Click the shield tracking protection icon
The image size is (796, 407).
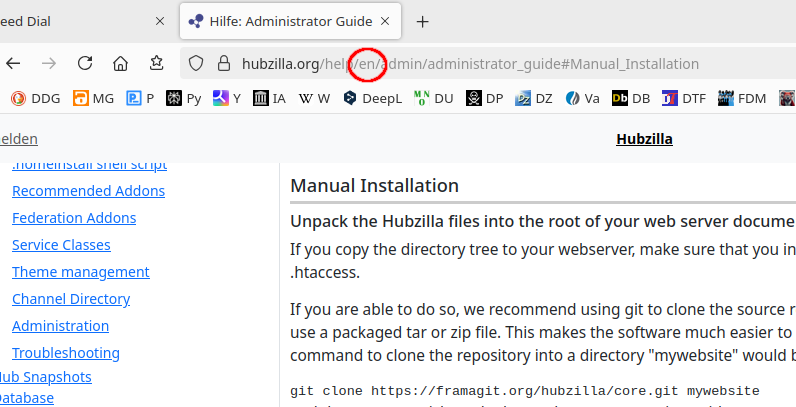click(x=197, y=63)
